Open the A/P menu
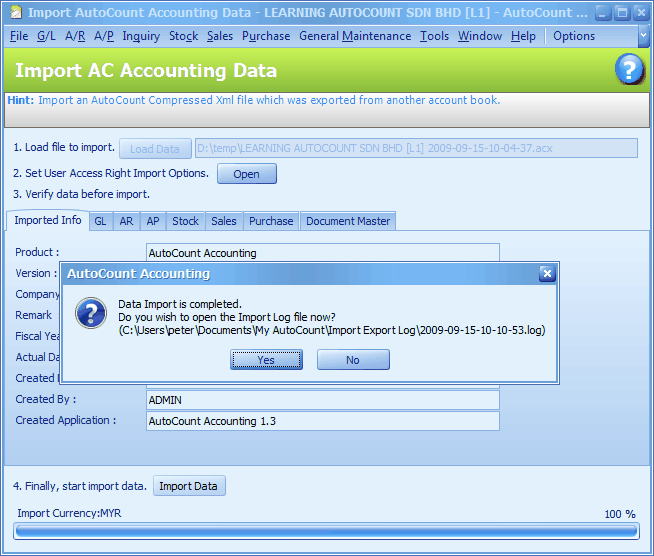Image resolution: width=654 pixels, height=556 pixels. [104, 36]
